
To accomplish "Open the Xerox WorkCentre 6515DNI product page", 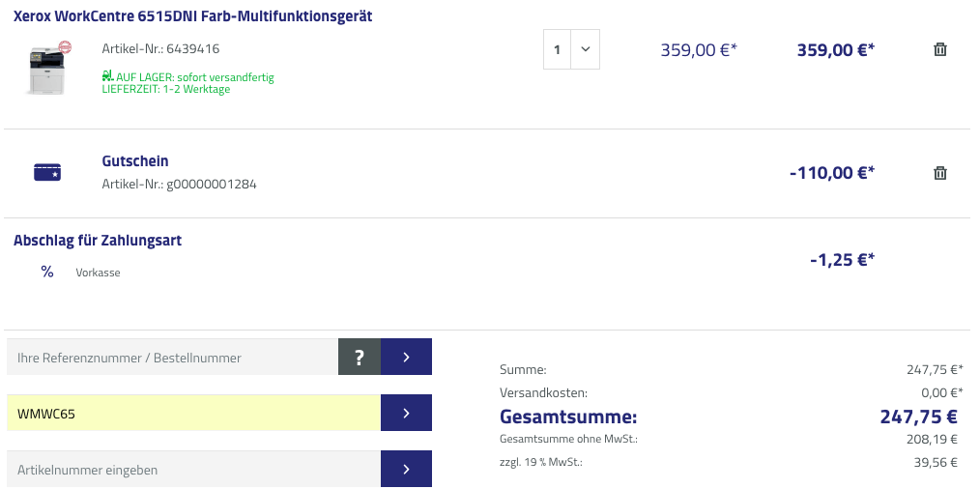I will tap(193, 16).
